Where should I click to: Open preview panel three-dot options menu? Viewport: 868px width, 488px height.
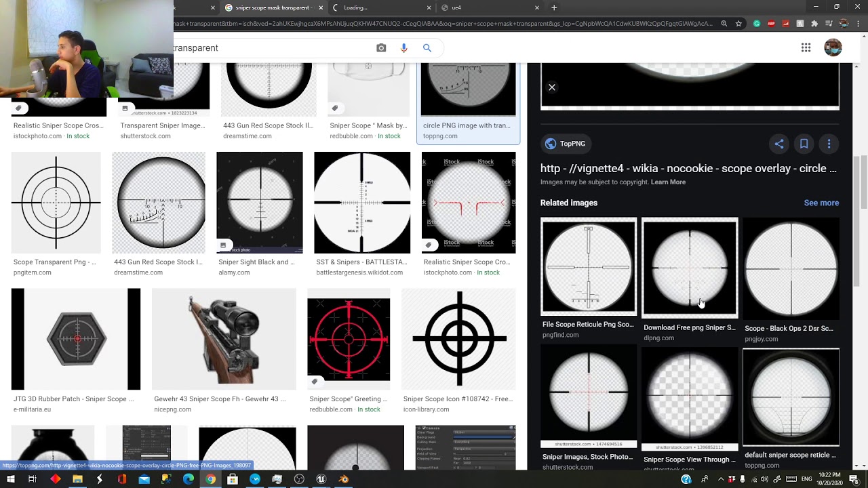(829, 144)
